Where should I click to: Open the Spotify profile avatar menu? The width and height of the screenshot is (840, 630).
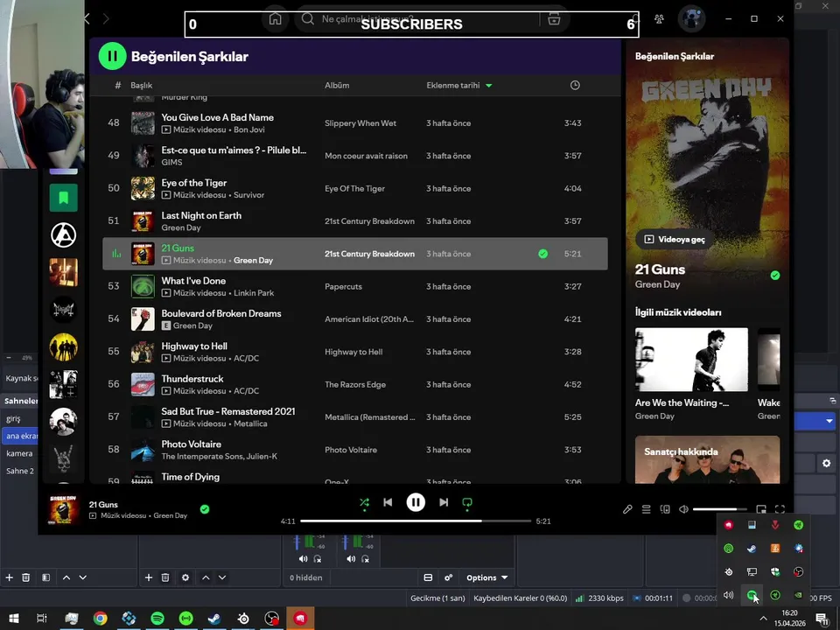(x=691, y=18)
